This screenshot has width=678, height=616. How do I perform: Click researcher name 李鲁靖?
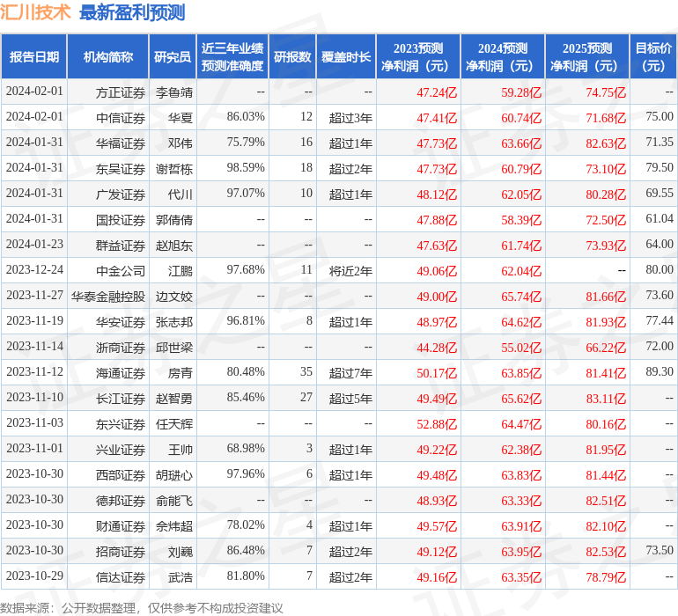tap(173, 92)
